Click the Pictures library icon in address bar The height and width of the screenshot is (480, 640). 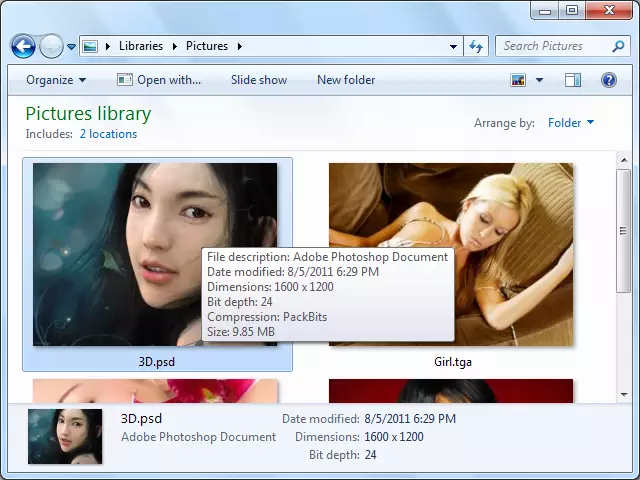(x=90, y=46)
